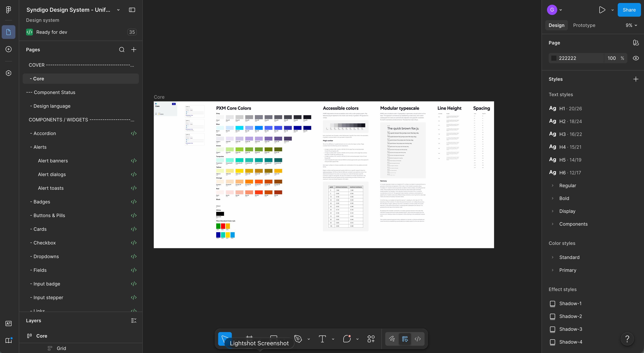This screenshot has width=644, height=353.
Task: Select the Comment tool
Action: (x=347, y=339)
